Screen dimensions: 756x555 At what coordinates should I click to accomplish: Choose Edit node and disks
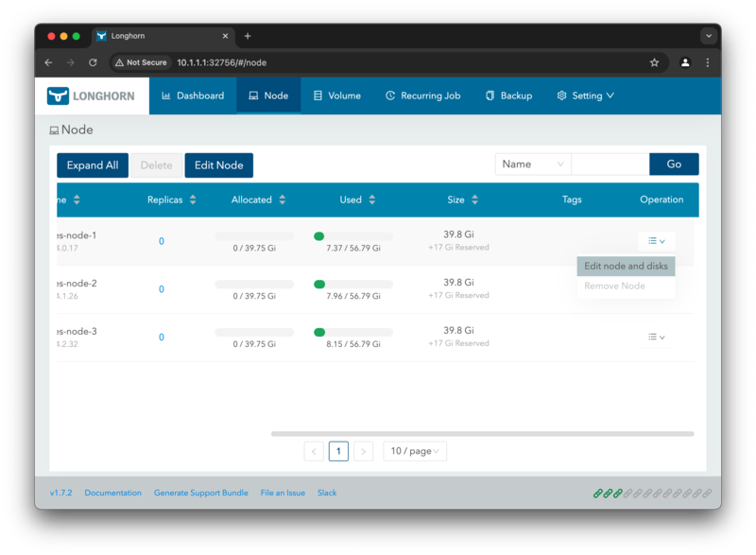pos(626,267)
